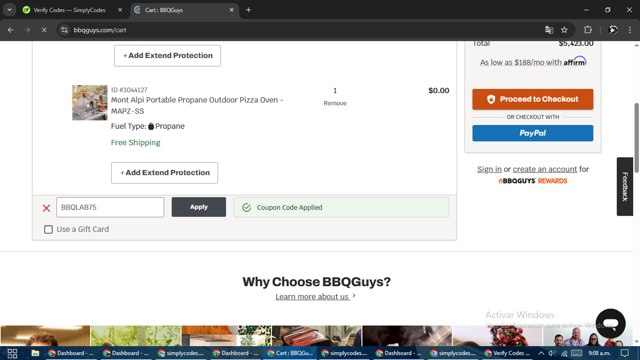The height and width of the screenshot is (360, 640).
Task: Show hidden tray icons chevron
Action: 541,353
